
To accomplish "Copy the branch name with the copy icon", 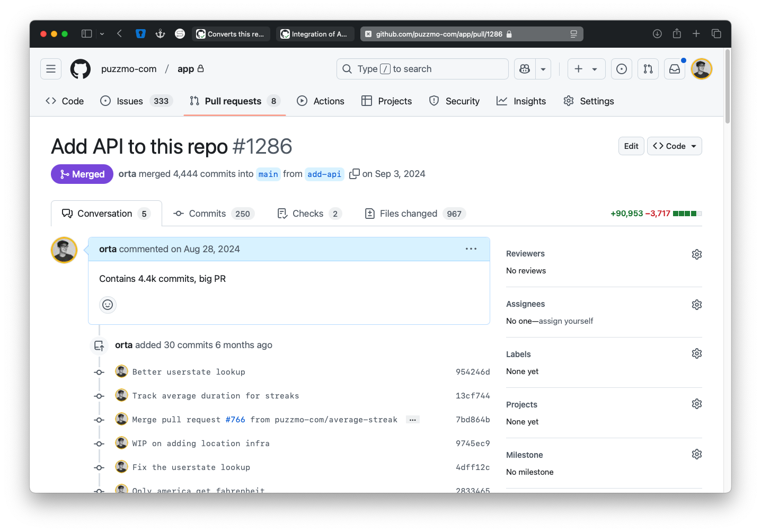I will tap(355, 174).
